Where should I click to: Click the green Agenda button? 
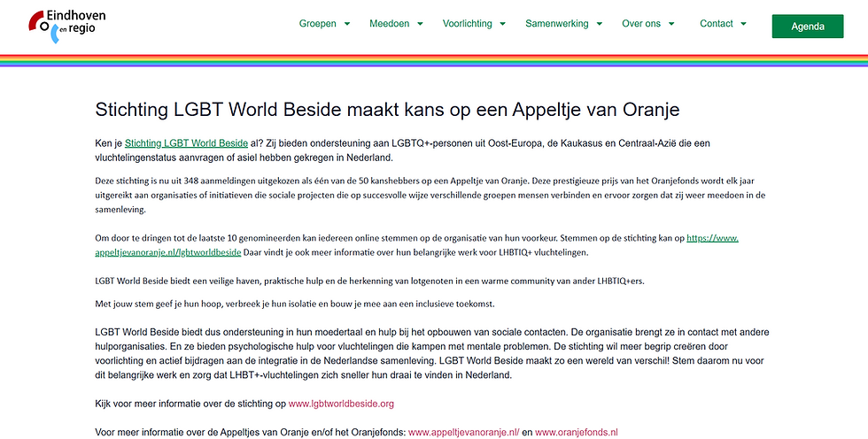[x=808, y=27]
